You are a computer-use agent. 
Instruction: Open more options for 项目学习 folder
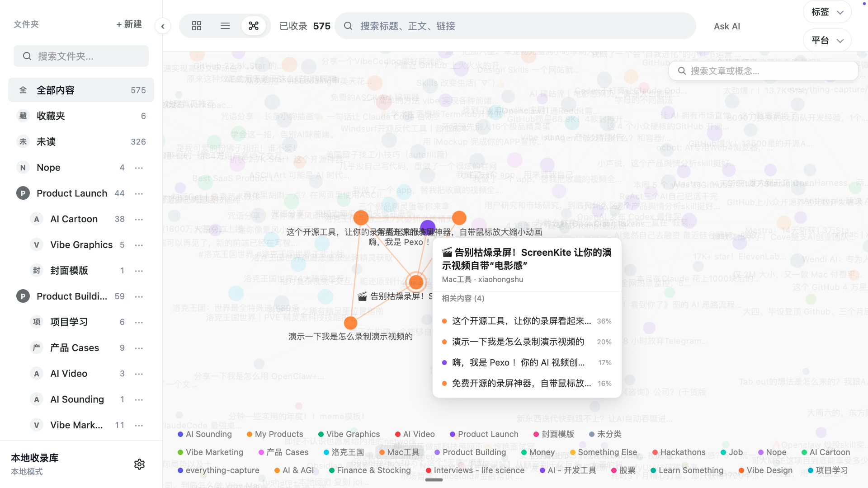coord(139,322)
